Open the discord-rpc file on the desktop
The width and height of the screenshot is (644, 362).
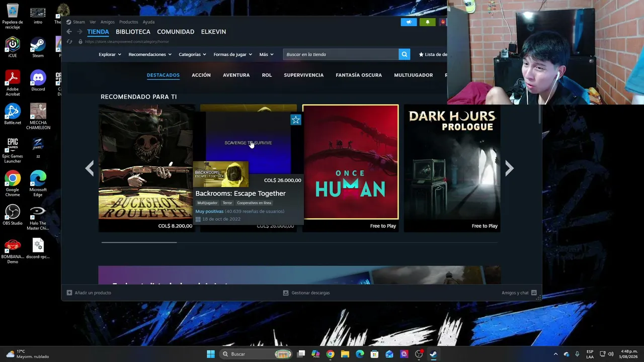pyautogui.click(x=38, y=248)
